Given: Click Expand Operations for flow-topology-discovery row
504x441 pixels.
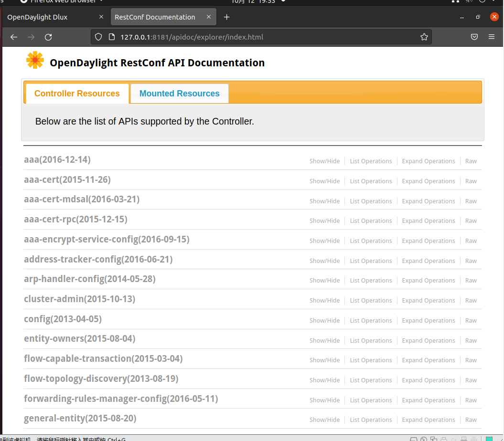Looking at the screenshot, I should [429, 380].
